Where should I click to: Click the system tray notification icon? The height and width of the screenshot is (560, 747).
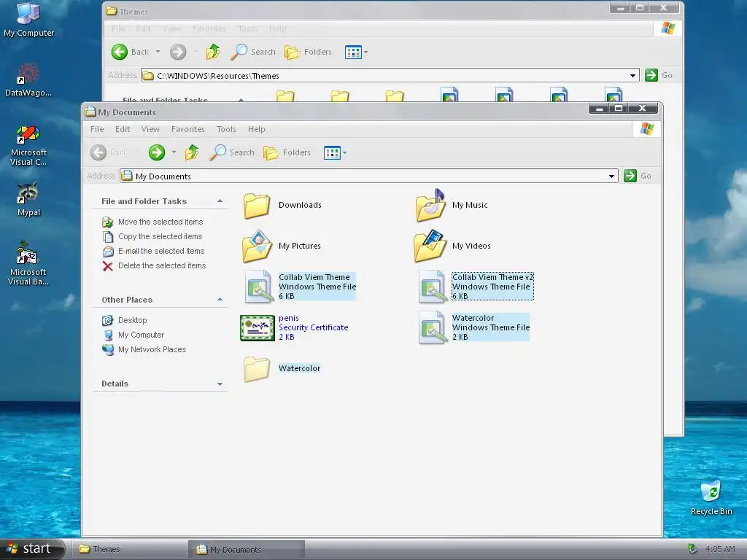(692, 549)
